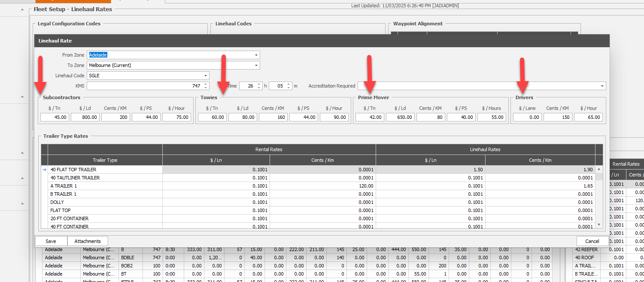Decrease the Time hours spinner
The width and height of the screenshot is (644, 282).
tap(259, 88)
